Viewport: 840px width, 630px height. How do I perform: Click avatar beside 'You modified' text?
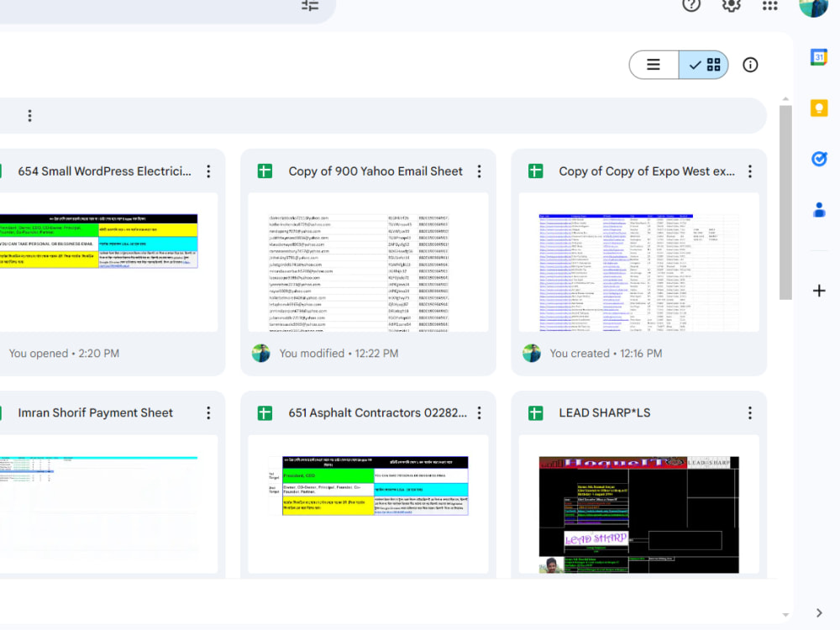[261, 354]
